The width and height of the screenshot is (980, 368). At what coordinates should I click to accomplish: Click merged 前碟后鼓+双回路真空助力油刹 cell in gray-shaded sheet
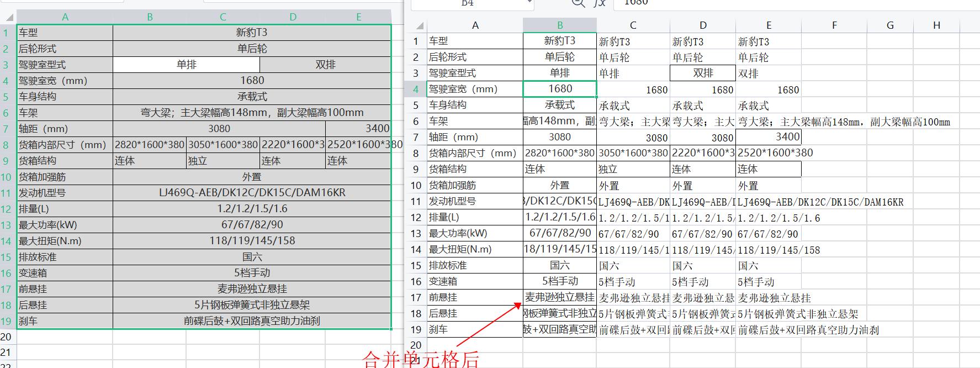click(252, 321)
